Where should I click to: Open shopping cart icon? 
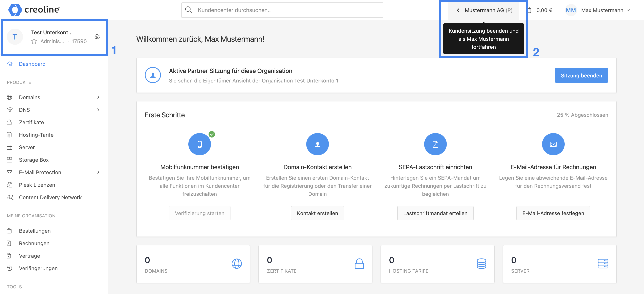pyautogui.click(x=528, y=10)
